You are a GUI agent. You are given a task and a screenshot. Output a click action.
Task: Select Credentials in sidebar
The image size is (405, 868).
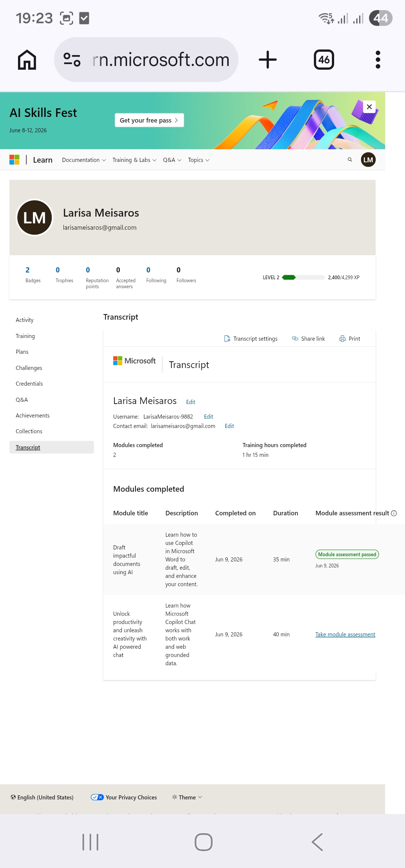29,384
